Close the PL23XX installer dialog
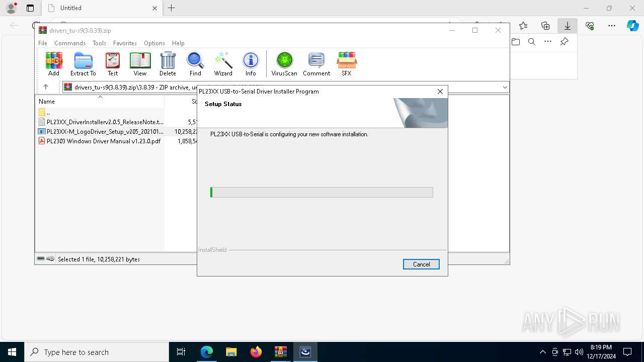The image size is (644, 362). tap(440, 92)
